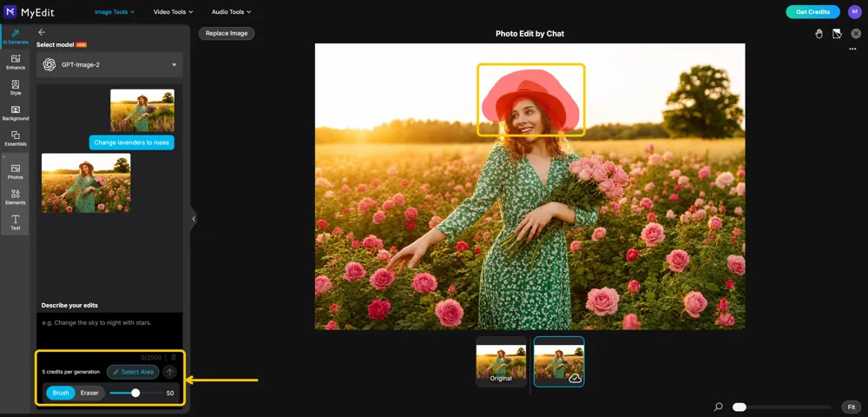The image size is (868, 417).
Task: Select the Brush mode
Action: pyautogui.click(x=61, y=394)
